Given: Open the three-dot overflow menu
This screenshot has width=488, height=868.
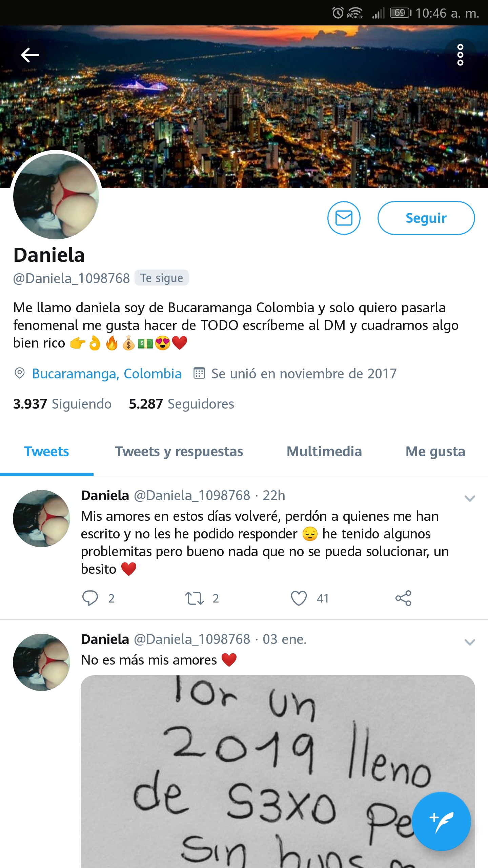Looking at the screenshot, I should click(x=460, y=55).
